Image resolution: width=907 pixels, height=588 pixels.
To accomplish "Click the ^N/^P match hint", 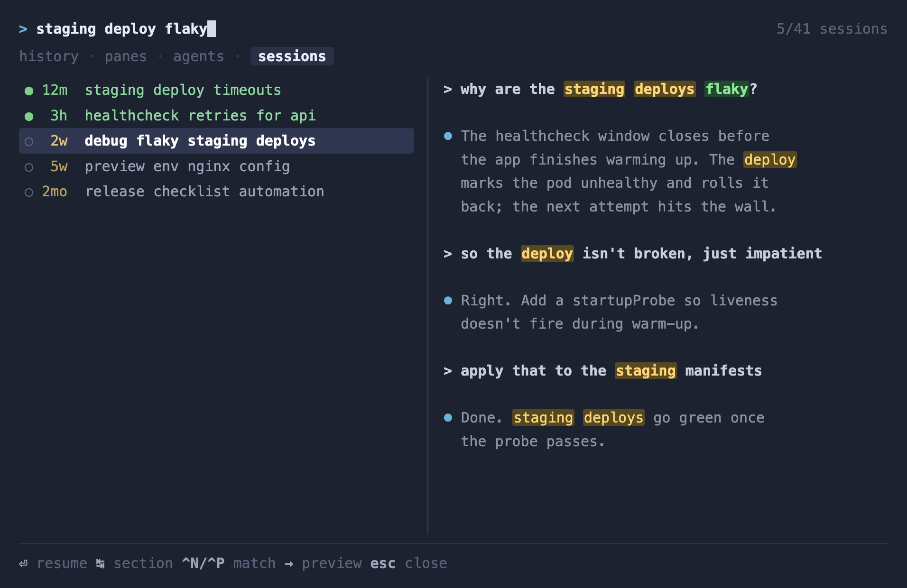I will 229,563.
